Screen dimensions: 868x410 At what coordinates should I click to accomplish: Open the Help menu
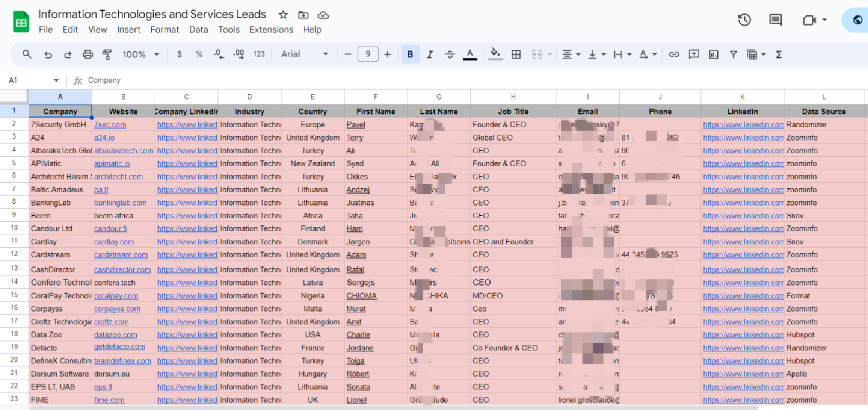312,30
